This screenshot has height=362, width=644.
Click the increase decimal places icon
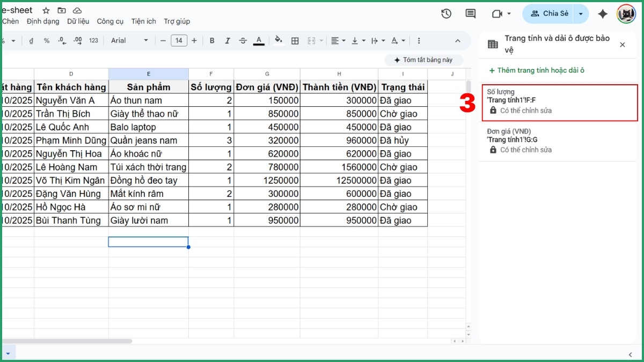tap(76, 40)
